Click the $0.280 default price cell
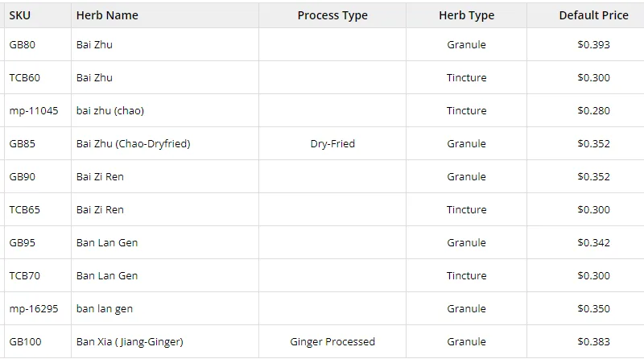This screenshot has width=644, height=359. pos(593,111)
